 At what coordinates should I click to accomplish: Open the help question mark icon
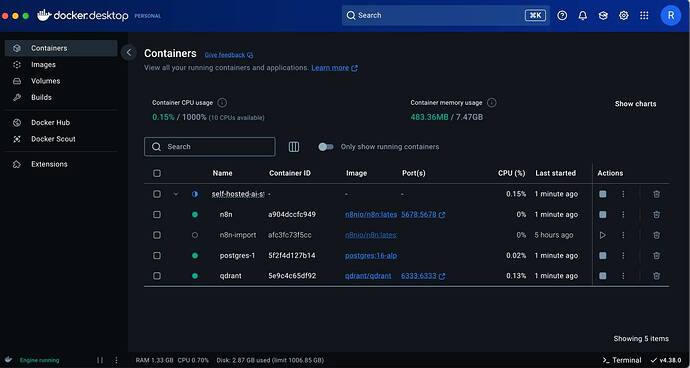point(562,15)
